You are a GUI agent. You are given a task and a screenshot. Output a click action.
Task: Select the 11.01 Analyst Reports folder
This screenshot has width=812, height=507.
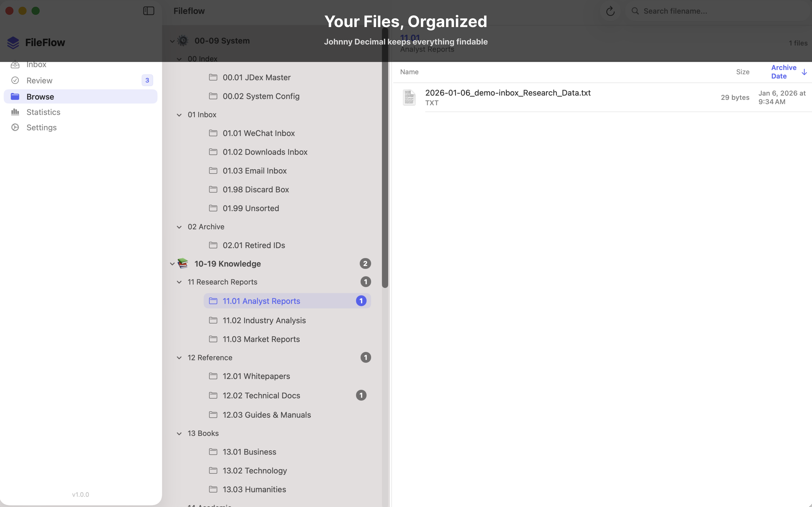(261, 301)
